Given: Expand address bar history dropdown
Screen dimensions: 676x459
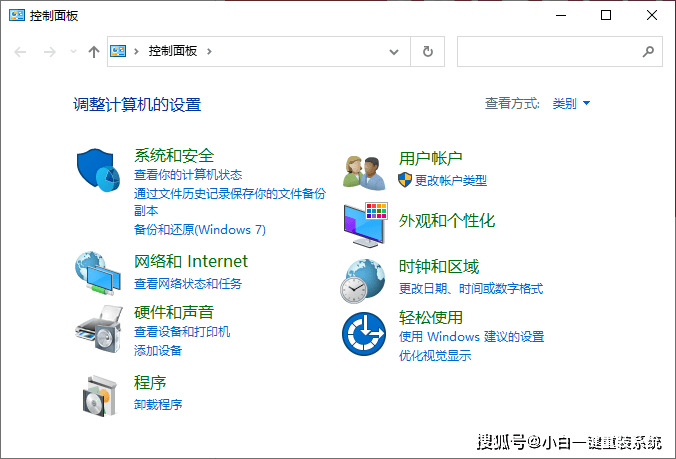Looking at the screenshot, I should tap(394, 52).
